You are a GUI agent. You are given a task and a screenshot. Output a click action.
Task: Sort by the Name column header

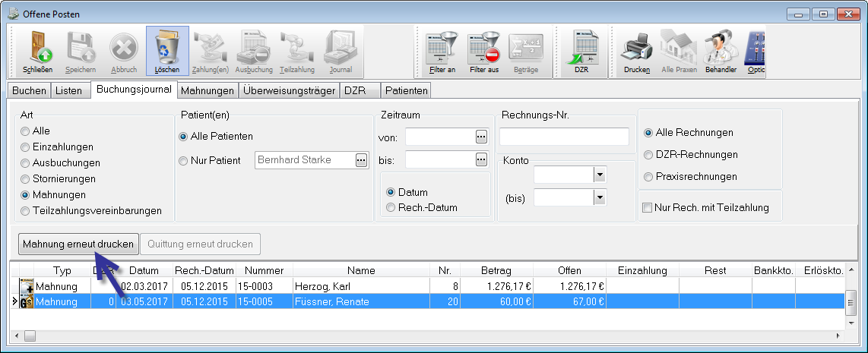(x=361, y=270)
